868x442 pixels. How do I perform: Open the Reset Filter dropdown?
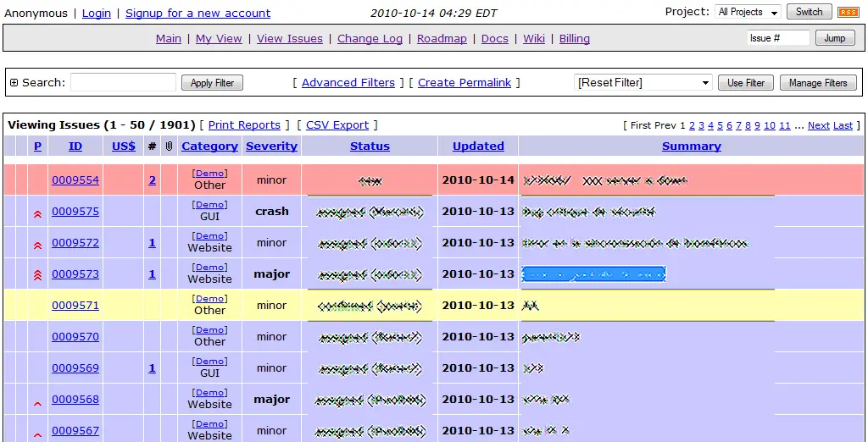643,83
